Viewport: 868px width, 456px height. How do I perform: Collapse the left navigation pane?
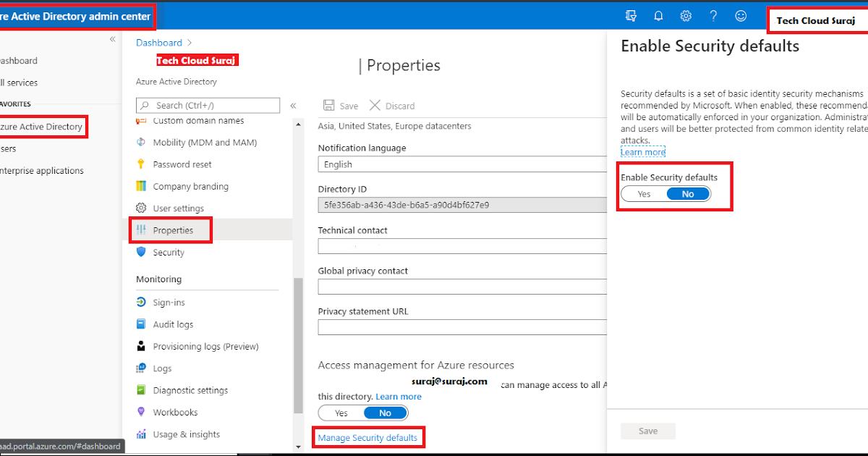112,39
